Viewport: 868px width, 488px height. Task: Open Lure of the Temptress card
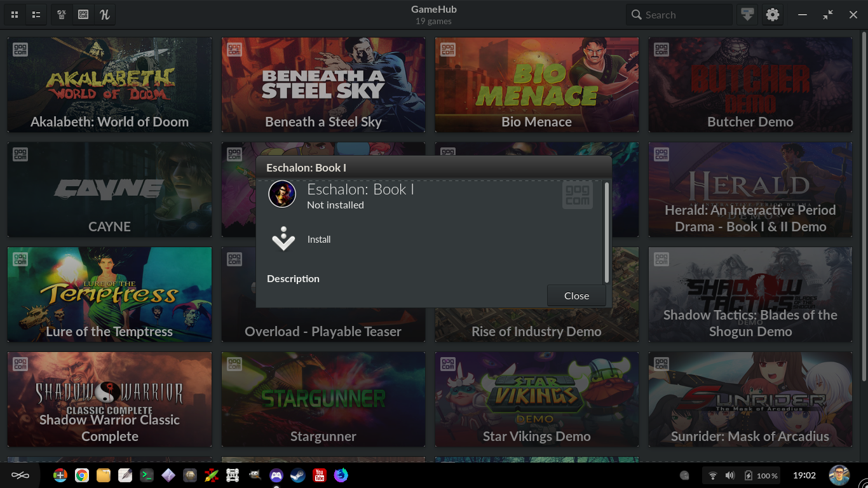click(x=109, y=294)
